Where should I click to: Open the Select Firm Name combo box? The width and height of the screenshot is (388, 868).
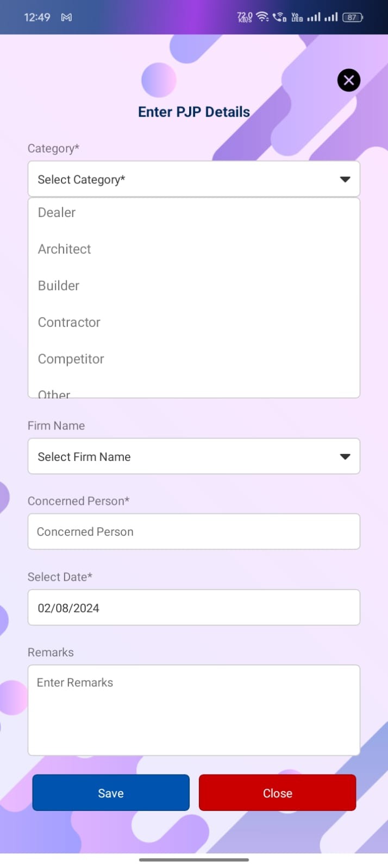185,457
